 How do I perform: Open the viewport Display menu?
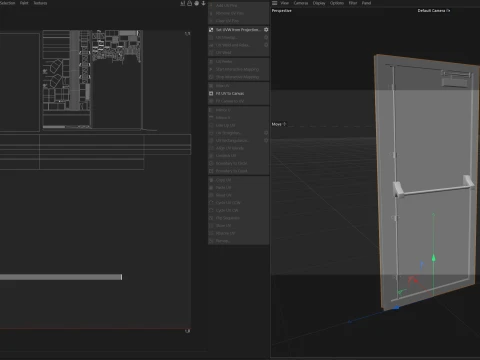pyautogui.click(x=319, y=3)
